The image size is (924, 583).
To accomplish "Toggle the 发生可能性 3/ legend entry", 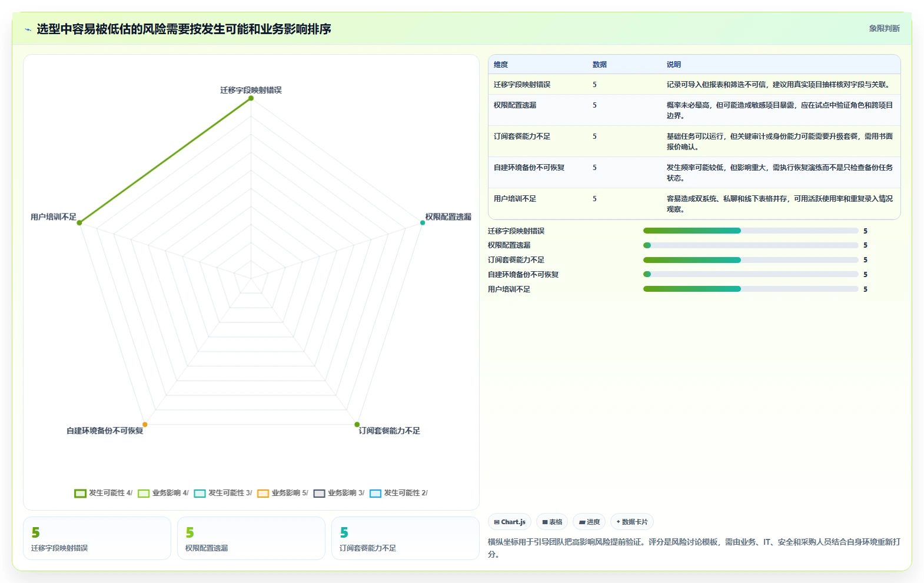I will point(223,493).
